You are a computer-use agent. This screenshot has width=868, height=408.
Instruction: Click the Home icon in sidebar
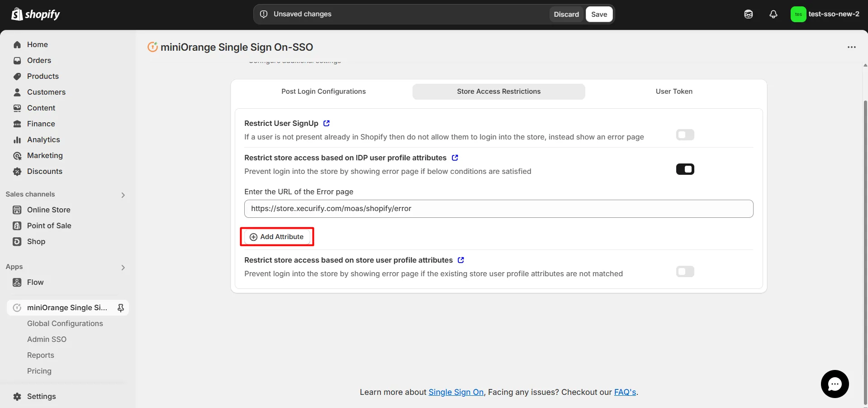point(17,44)
